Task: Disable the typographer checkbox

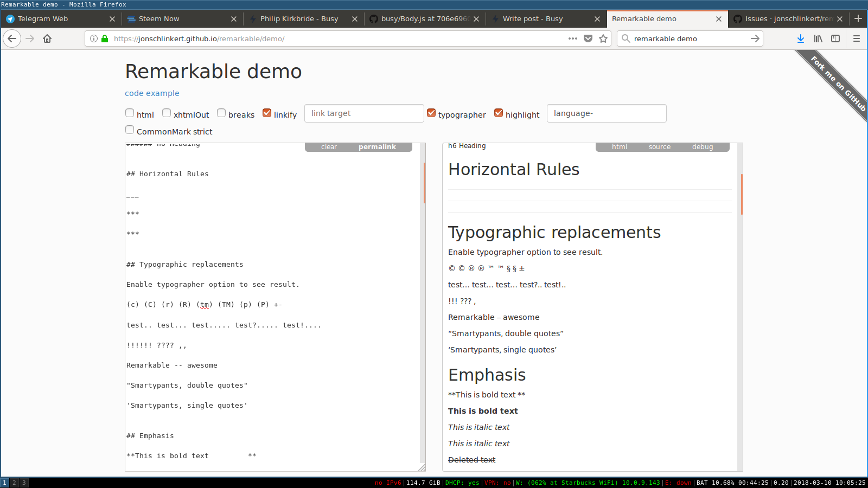Action: (x=431, y=112)
